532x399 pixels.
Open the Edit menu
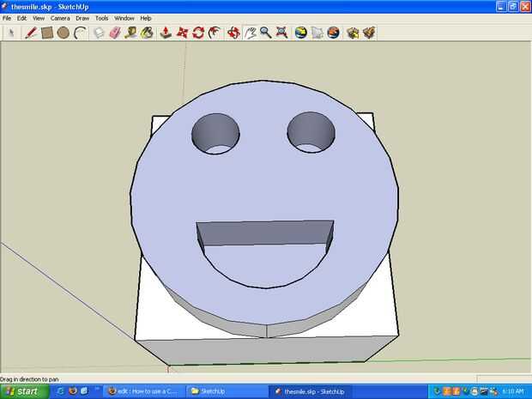click(21, 18)
